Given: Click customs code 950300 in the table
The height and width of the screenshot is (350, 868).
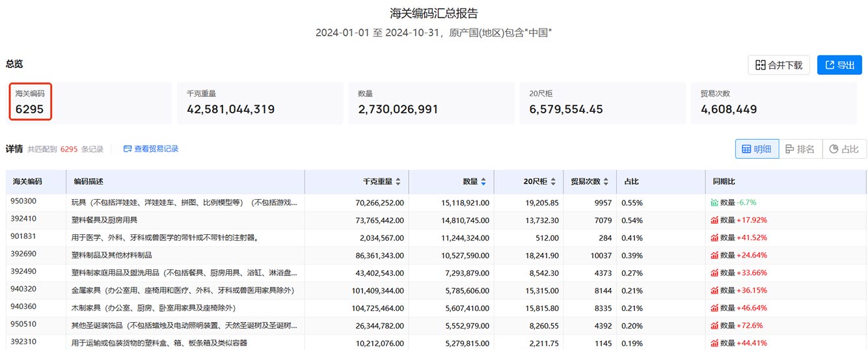Looking at the screenshot, I should [x=23, y=202].
